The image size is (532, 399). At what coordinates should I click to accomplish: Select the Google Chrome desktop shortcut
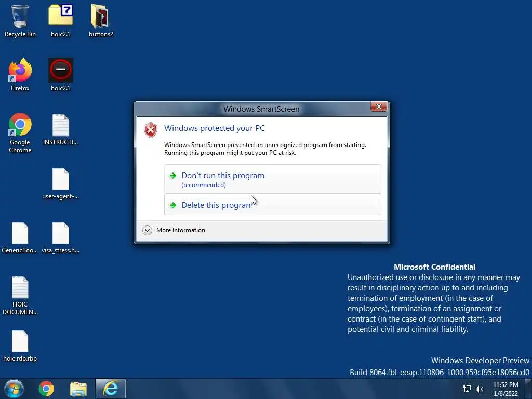(20, 133)
